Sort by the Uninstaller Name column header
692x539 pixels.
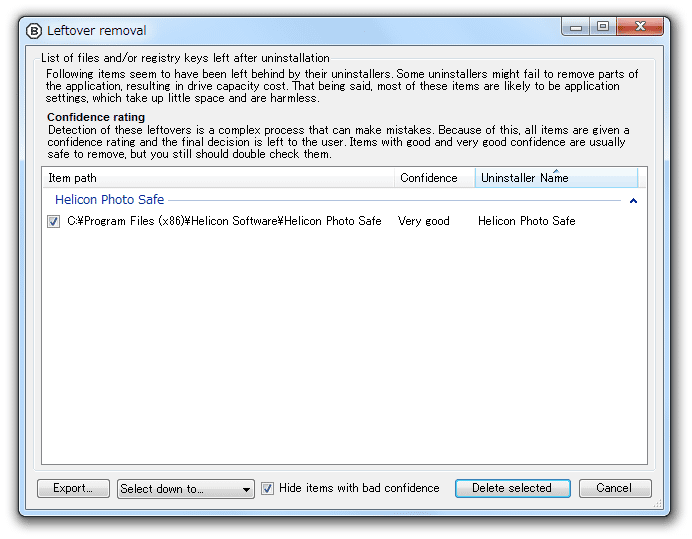pos(556,178)
